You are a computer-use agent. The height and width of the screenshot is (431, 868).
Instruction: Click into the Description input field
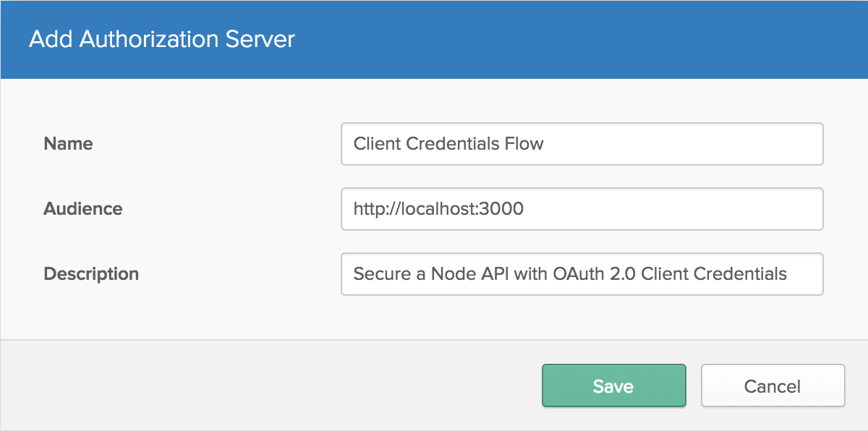tap(582, 274)
